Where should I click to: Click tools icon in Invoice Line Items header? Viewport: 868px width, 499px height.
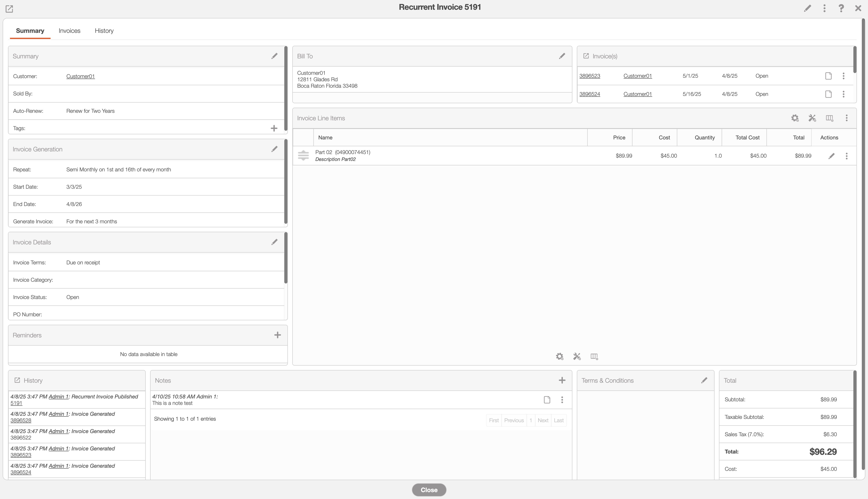point(812,118)
